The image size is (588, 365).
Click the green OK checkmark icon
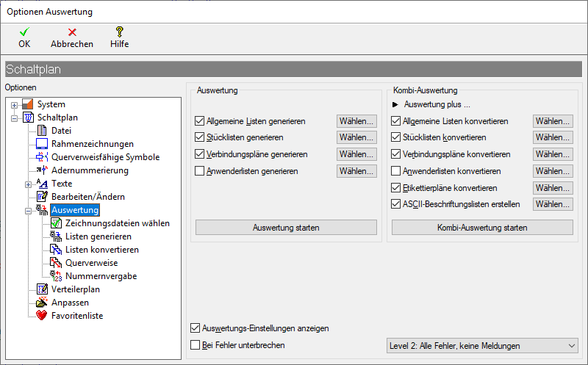(24, 32)
